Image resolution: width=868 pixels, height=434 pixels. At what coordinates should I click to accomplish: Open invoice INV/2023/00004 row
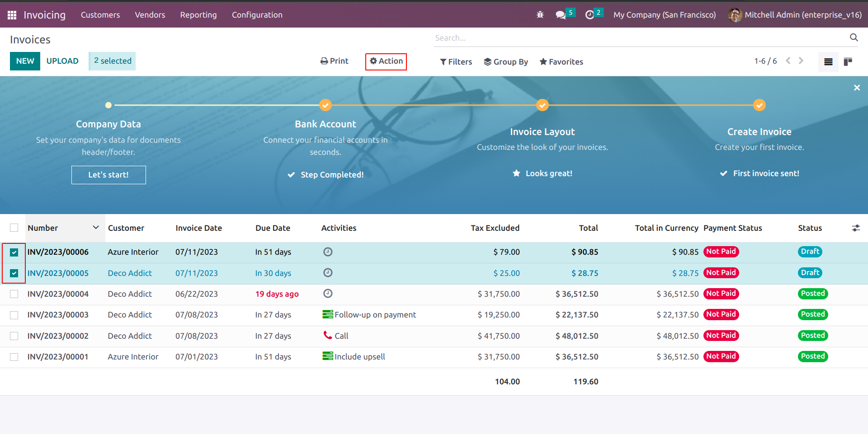coord(434,294)
